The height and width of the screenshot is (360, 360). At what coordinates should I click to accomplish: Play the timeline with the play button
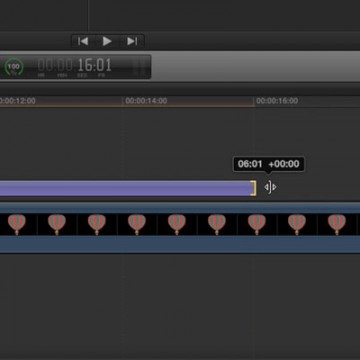[107, 41]
